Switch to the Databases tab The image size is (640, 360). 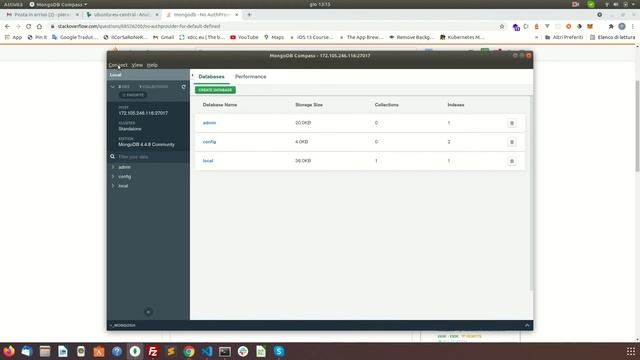pos(211,77)
